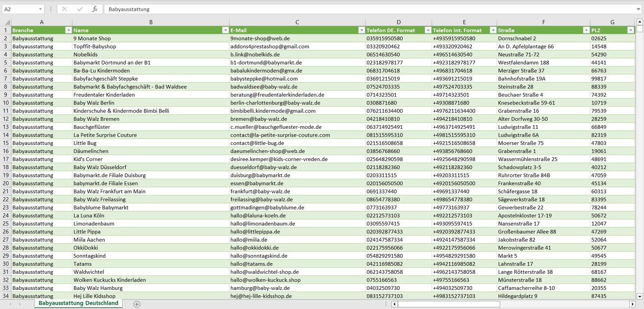Click the vertical scrollbar down arrow
Screen dimensions: 644x309
[640, 296]
